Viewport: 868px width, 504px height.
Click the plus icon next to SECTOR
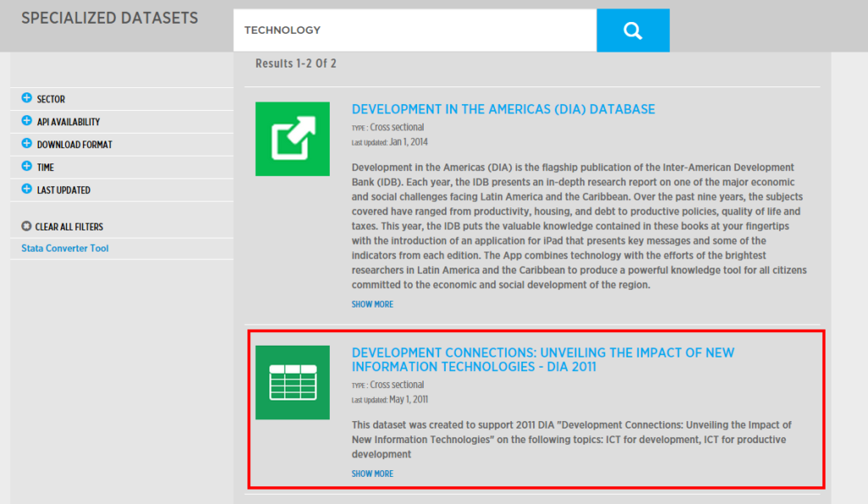[x=28, y=98]
